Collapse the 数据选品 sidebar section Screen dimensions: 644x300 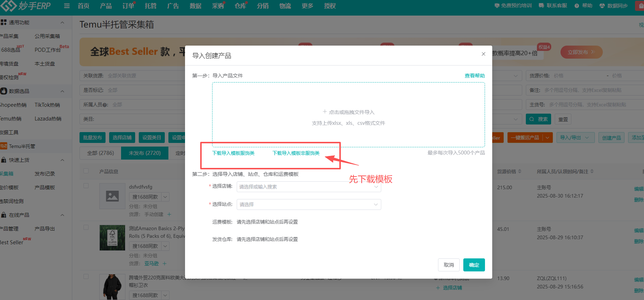click(62, 91)
